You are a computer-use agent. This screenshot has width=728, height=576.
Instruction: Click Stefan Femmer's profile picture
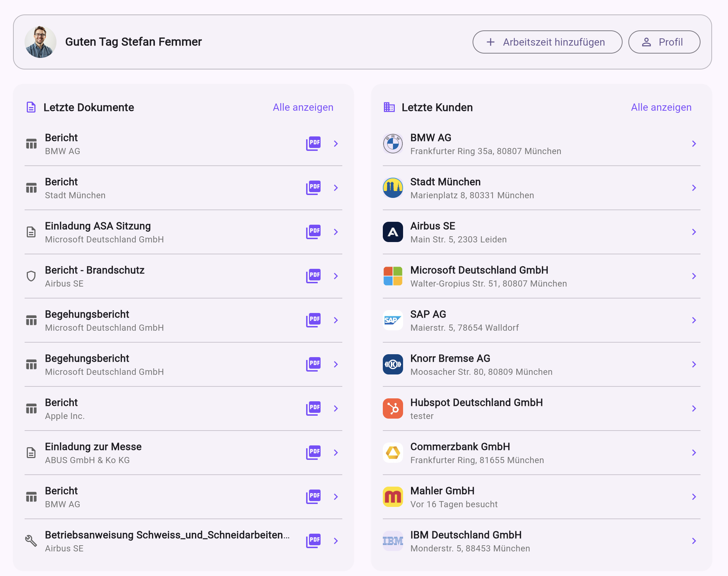pos(41,42)
